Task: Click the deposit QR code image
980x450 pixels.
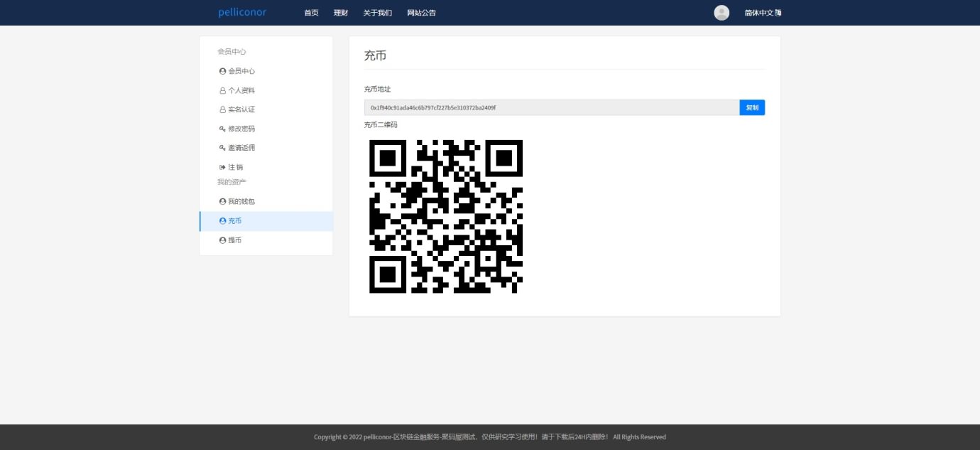Action: (446, 216)
